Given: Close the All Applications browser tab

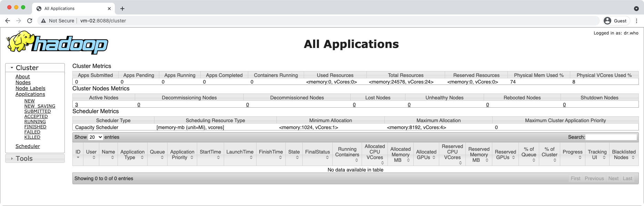Looking at the screenshot, I should (x=109, y=9).
